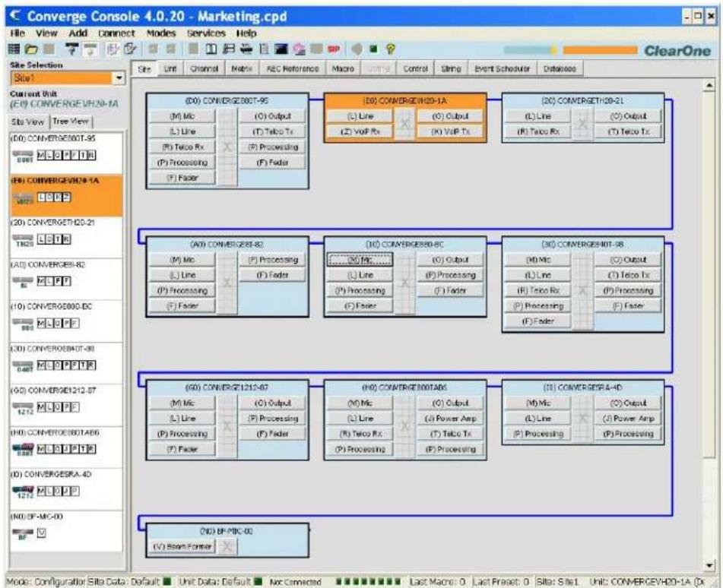Click the yellow question mark help icon
Screen dimensions: 723x588
(391, 49)
